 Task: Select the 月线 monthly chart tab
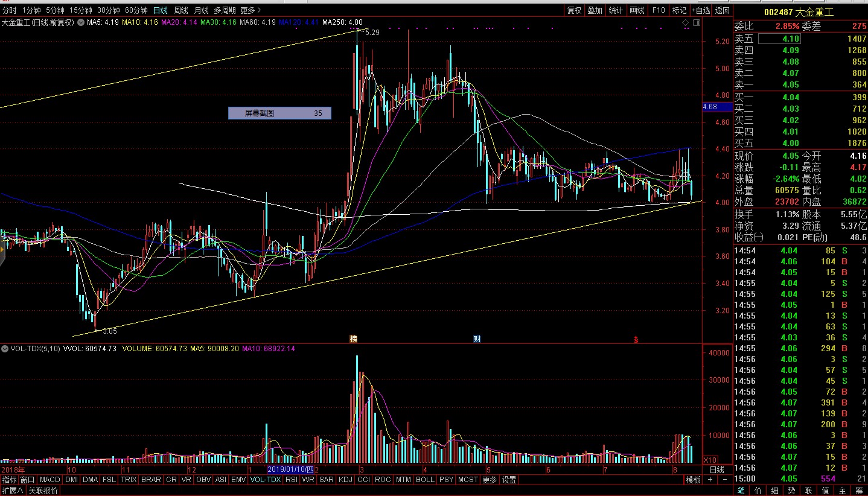(x=202, y=10)
